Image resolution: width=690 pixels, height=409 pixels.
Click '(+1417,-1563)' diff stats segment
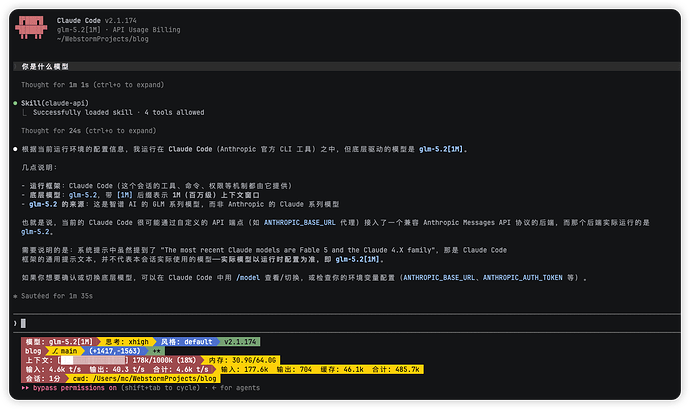coord(114,351)
